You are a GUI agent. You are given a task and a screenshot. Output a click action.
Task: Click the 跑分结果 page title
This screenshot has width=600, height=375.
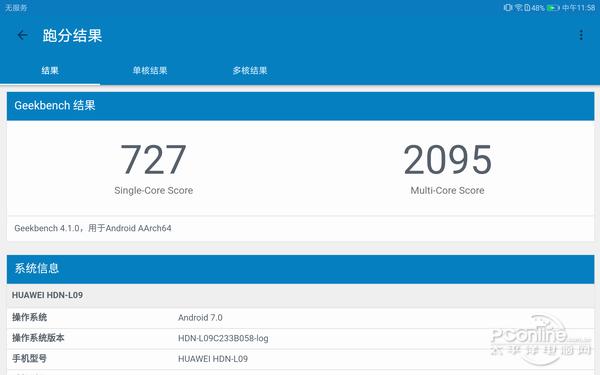(x=72, y=36)
